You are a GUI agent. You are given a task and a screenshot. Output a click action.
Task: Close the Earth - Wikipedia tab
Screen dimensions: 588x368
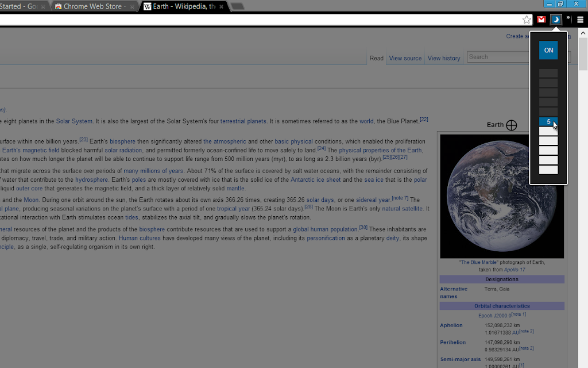click(221, 7)
